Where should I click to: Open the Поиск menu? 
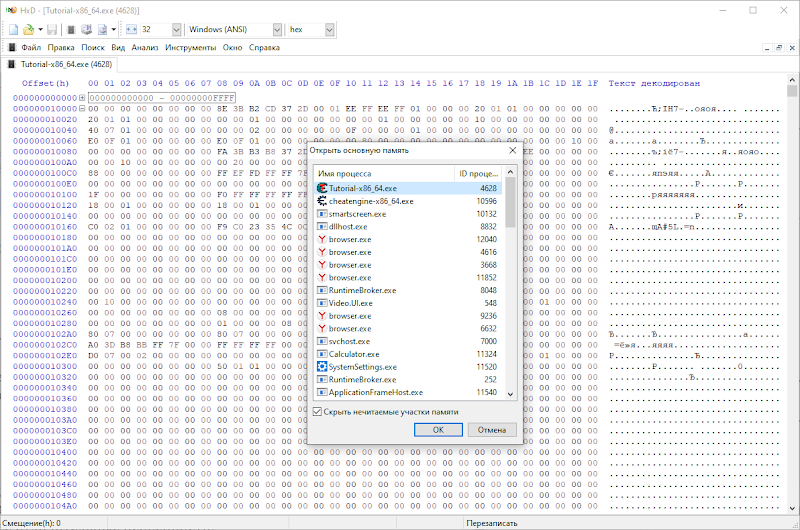point(93,47)
